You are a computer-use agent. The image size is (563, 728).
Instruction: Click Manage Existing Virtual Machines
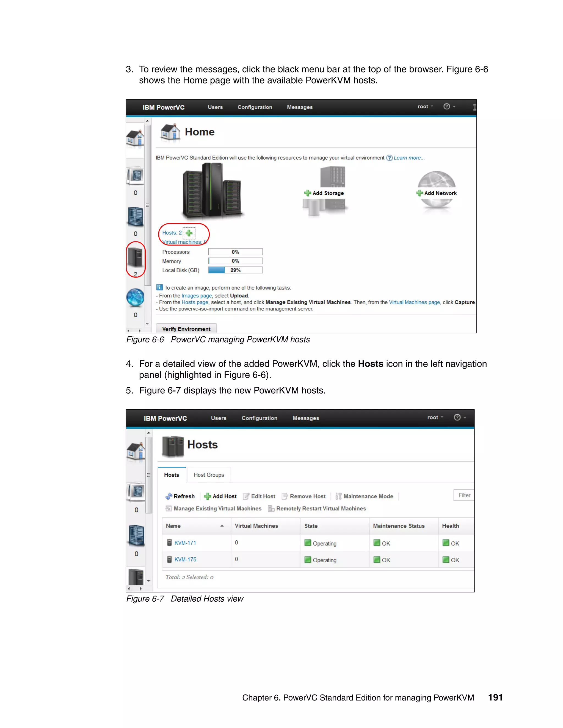(213, 508)
